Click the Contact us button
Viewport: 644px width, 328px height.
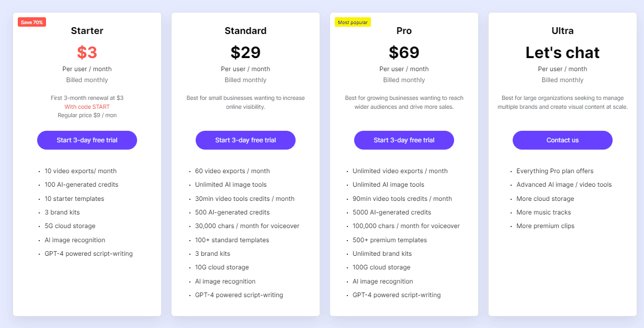coord(562,140)
